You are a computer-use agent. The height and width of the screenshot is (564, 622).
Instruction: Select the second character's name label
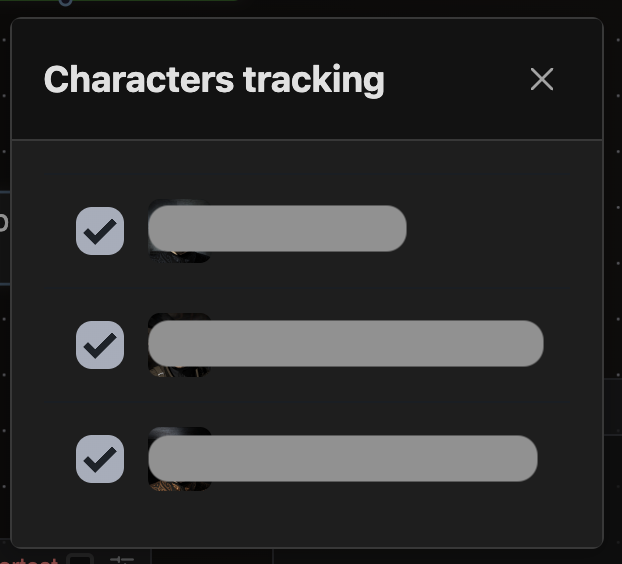click(345, 344)
